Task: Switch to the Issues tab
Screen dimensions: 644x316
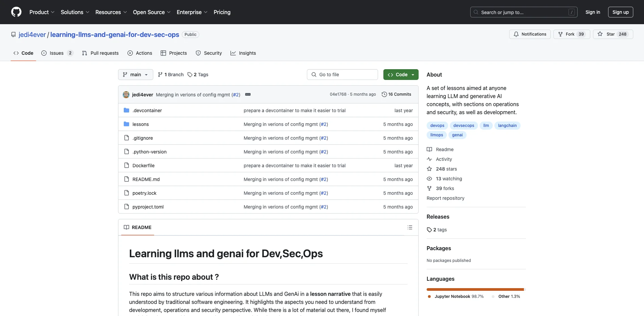Action: [x=57, y=53]
